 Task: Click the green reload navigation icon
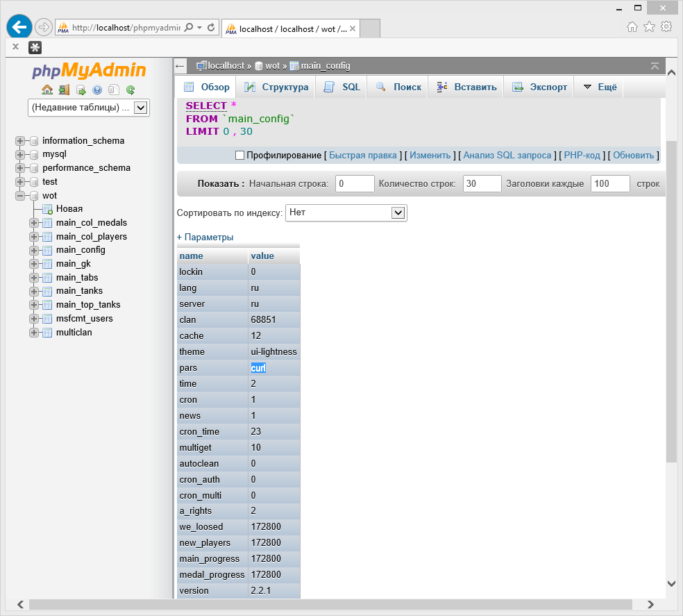point(130,90)
